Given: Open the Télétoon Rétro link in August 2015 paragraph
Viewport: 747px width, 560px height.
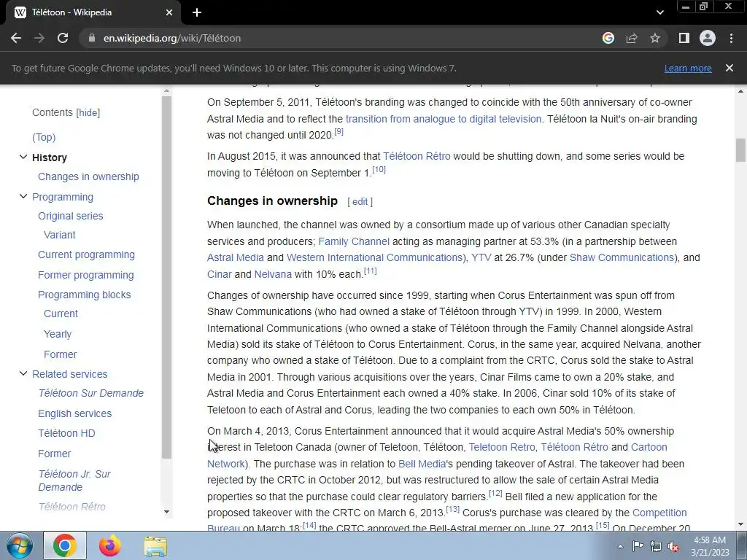Looking at the screenshot, I should (417, 156).
